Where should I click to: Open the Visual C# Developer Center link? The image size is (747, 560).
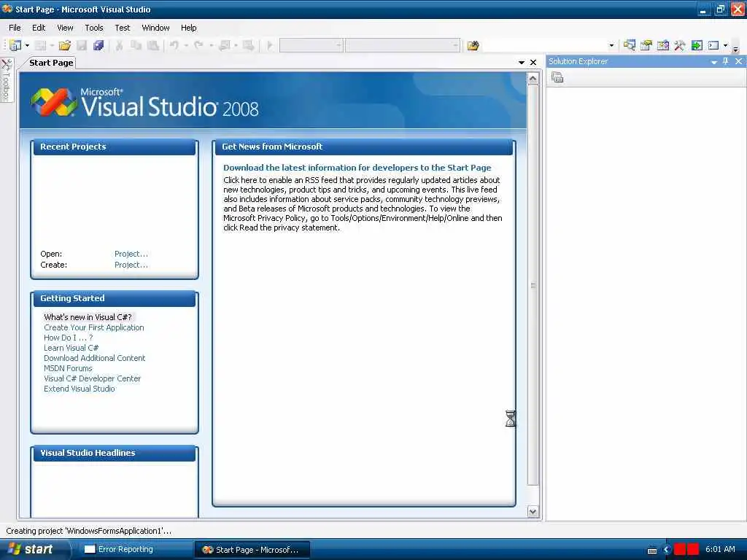92,378
